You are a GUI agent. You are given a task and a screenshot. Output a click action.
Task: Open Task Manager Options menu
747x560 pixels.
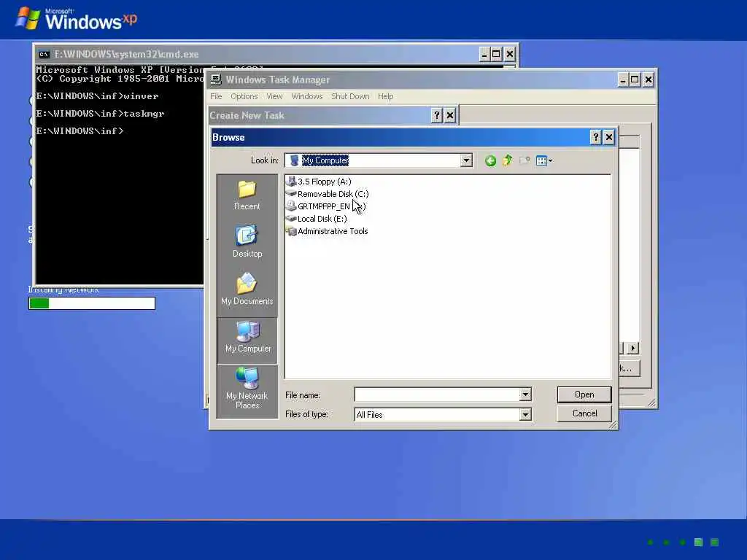click(244, 96)
